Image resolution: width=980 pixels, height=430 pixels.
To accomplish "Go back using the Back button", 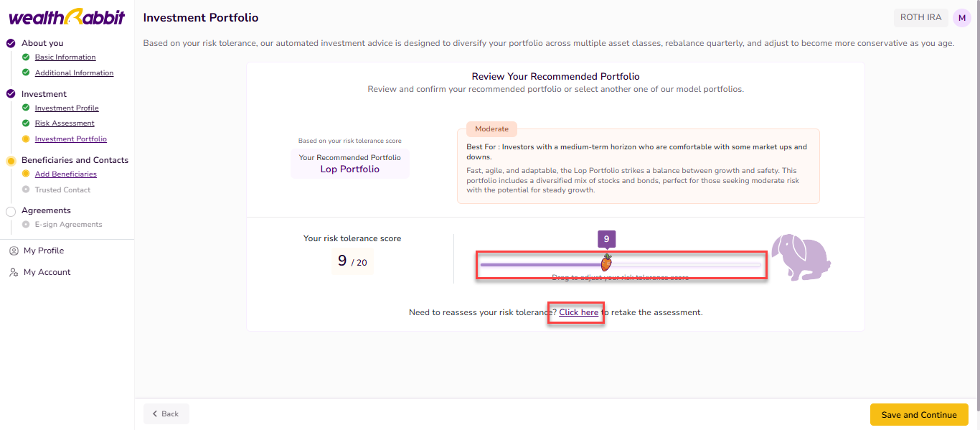I will pyautogui.click(x=166, y=414).
